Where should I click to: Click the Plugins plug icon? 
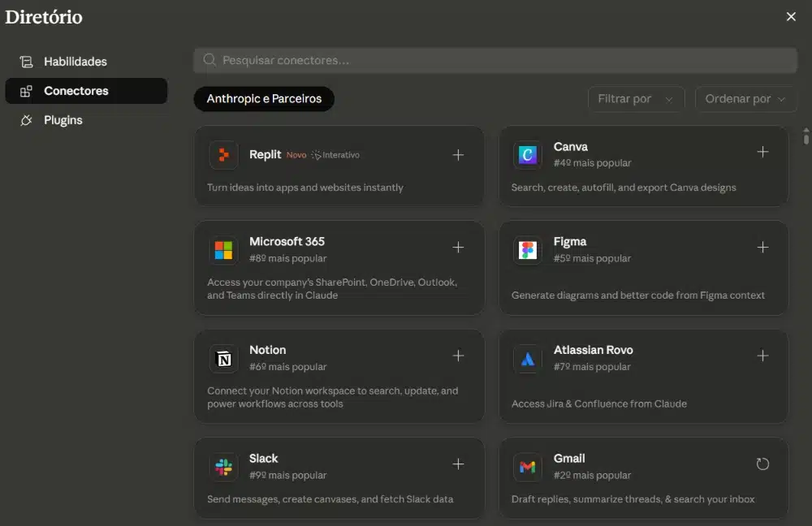[x=26, y=120]
